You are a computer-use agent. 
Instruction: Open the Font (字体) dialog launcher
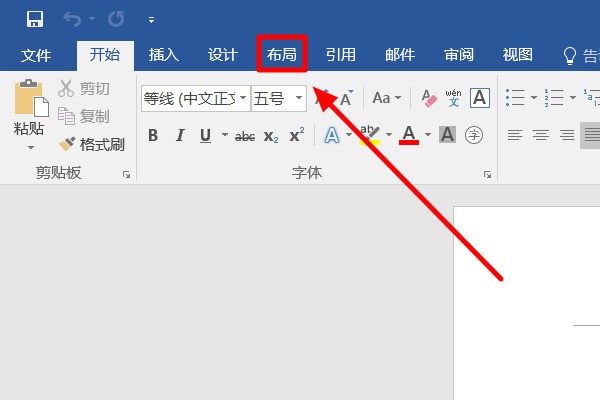(x=487, y=174)
